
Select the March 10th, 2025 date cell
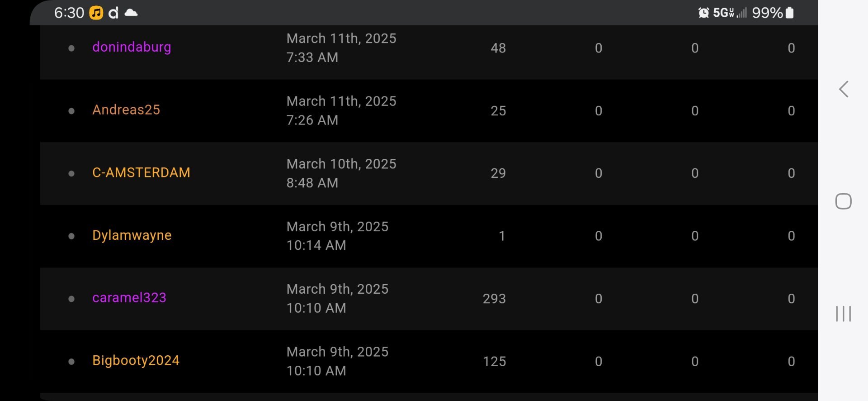341,173
